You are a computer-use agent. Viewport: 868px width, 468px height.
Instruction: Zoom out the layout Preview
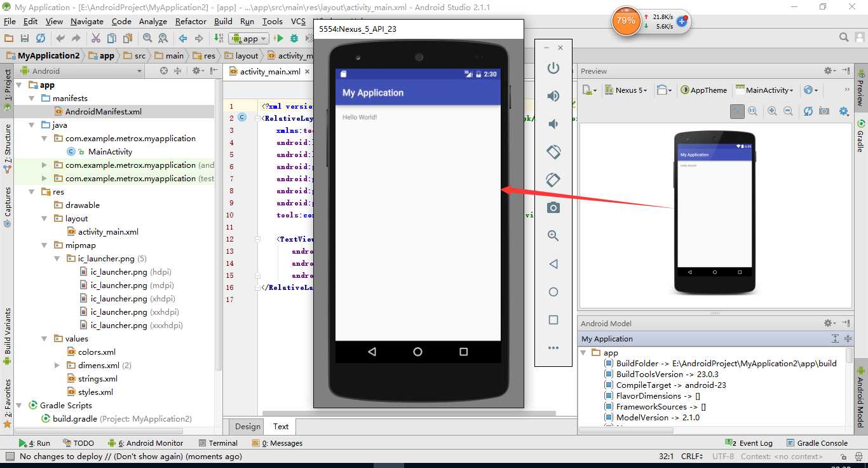tap(788, 111)
